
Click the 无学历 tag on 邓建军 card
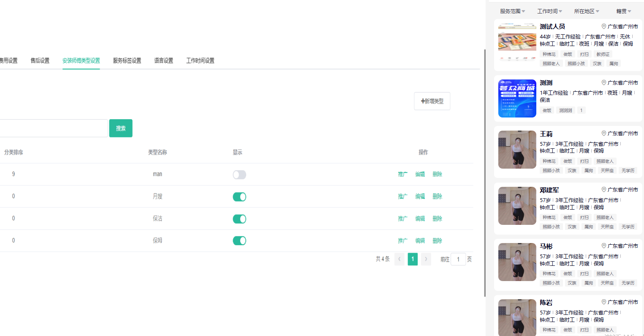click(x=628, y=227)
